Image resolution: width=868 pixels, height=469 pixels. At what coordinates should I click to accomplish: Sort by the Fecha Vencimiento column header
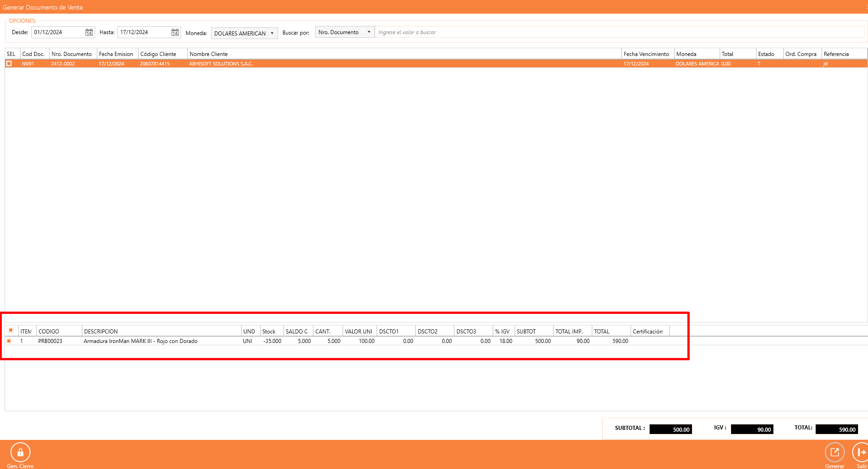(x=648, y=54)
